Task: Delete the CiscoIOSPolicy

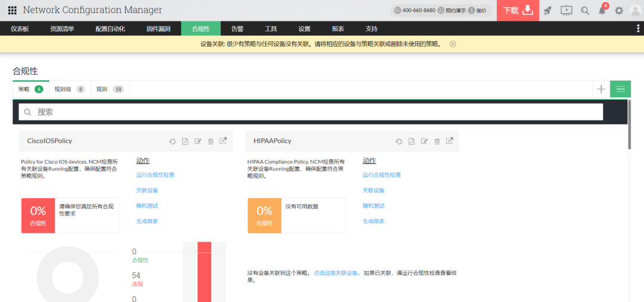Action: 210,141
